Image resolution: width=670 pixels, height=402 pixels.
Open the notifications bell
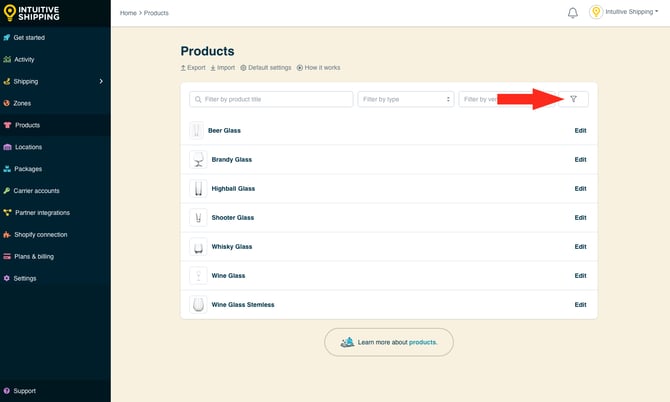(x=573, y=13)
